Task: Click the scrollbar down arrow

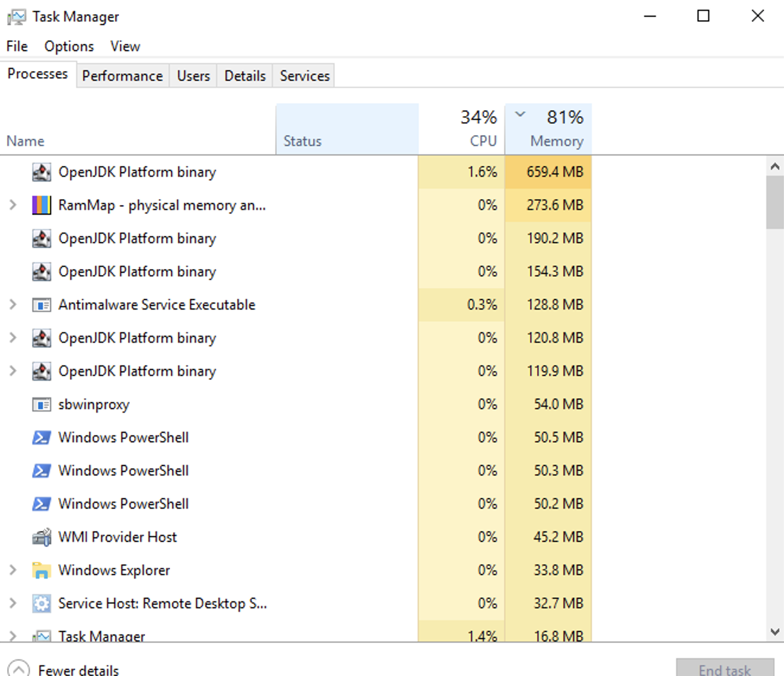Action: (x=775, y=632)
